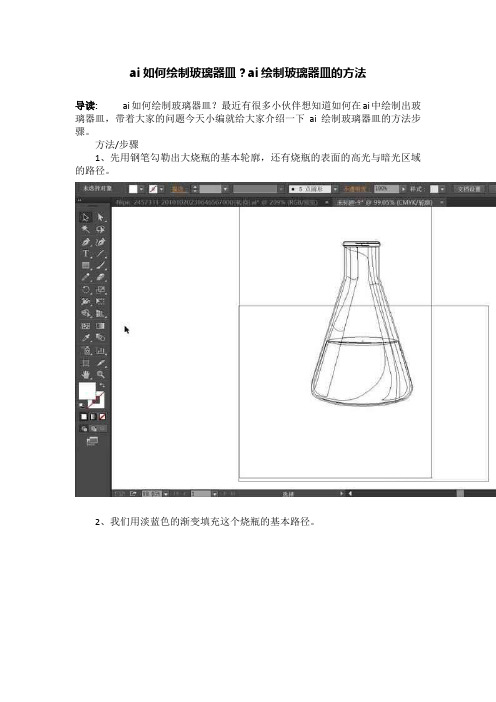Screen dimensions: 496x702
Task: Choose the Lasso tool
Action: tap(100, 230)
